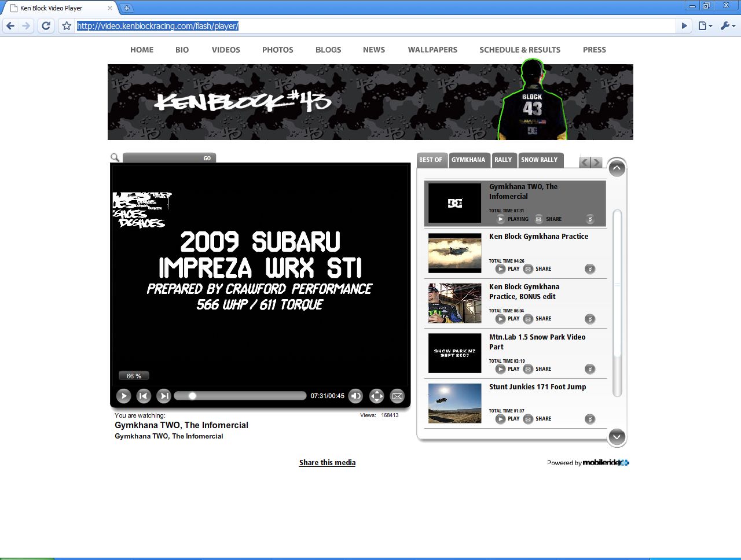Expand details for Mtn.Lab 1.5 Snow Park
Screen dimensions: 741x560
[x=590, y=369]
